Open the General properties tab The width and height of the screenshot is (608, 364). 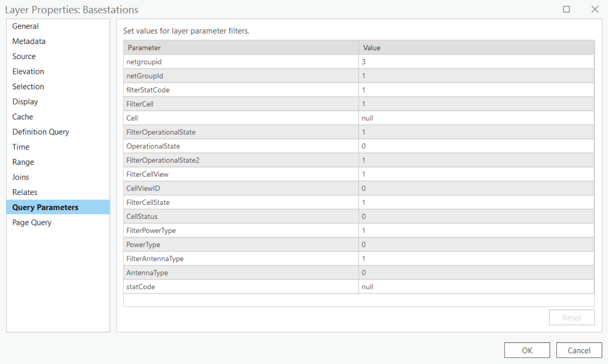point(25,26)
